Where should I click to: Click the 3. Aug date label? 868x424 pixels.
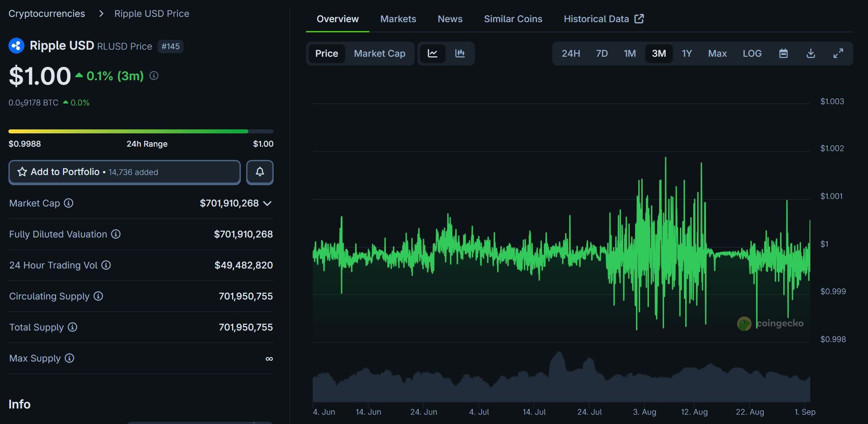click(x=644, y=412)
